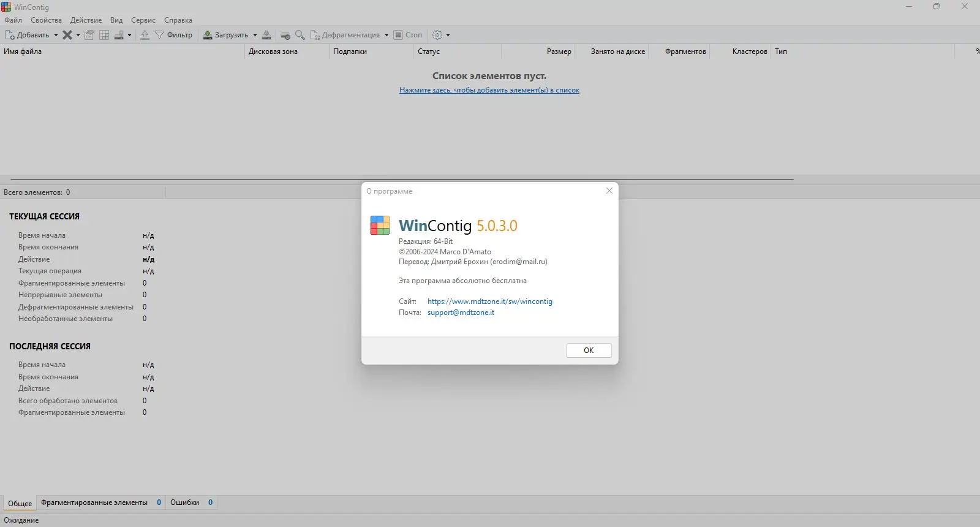Expand the Добавить dropdown arrow
Viewport: 980px width, 527px height.
pos(56,35)
